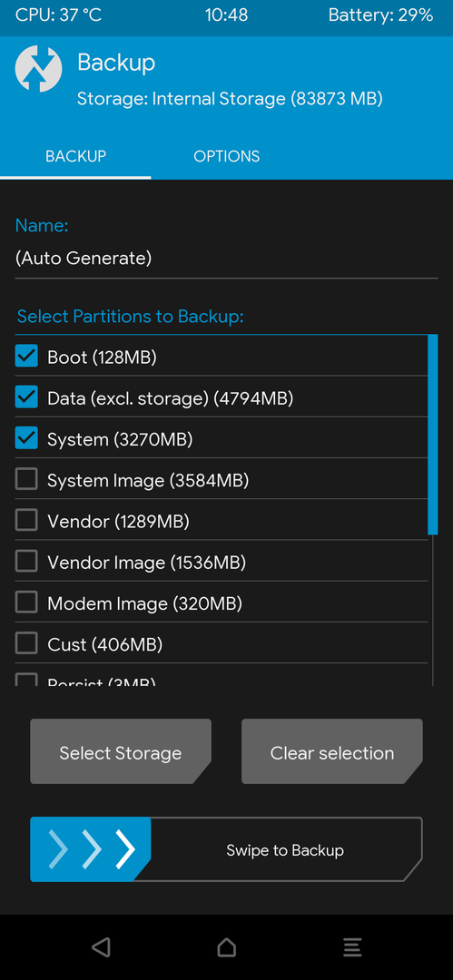Tap the TWRP logo icon
This screenshot has height=980, width=453.
39,69
